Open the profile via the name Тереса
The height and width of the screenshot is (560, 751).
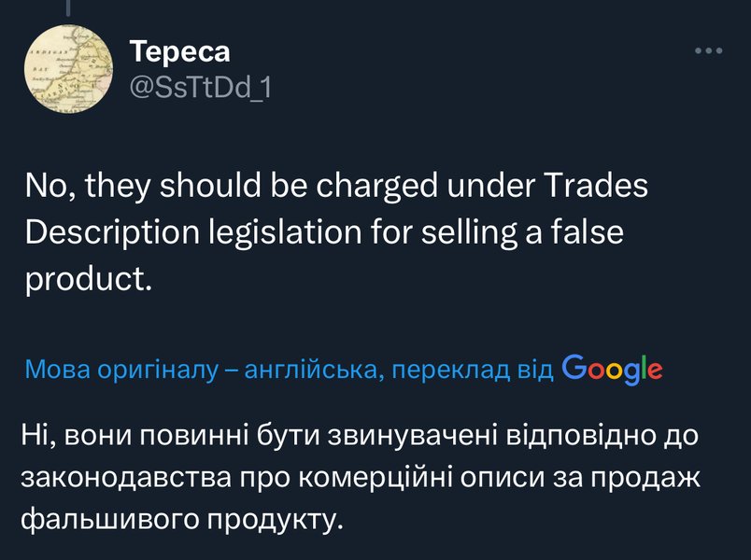[x=178, y=50]
